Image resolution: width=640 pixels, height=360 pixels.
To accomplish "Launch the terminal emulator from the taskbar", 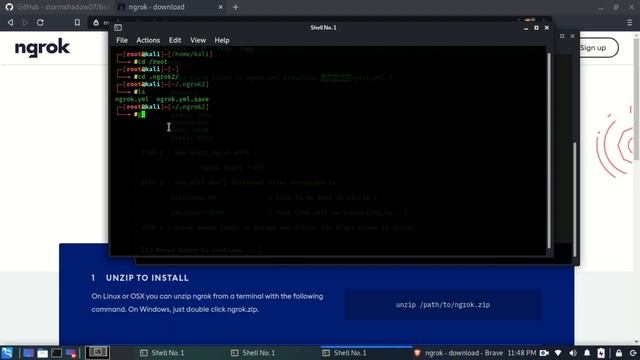I will pyautogui.click(x=57, y=353).
